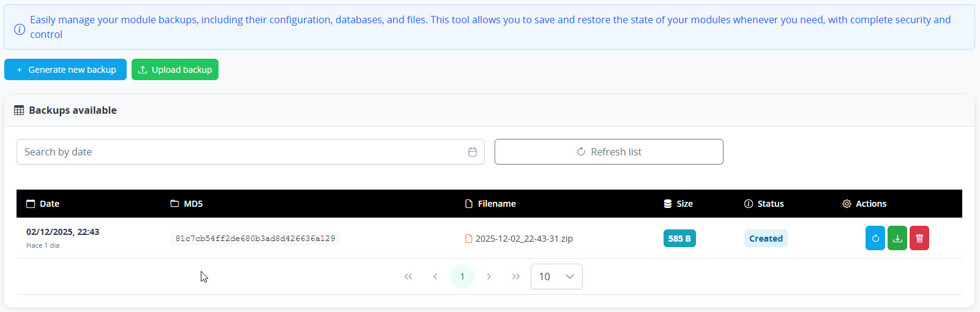
Task: Go to the previous page arrow
Action: click(x=435, y=277)
